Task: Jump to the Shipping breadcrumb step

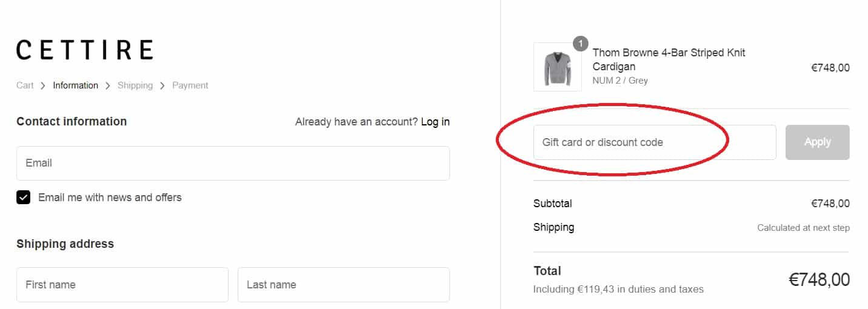Action: (135, 85)
